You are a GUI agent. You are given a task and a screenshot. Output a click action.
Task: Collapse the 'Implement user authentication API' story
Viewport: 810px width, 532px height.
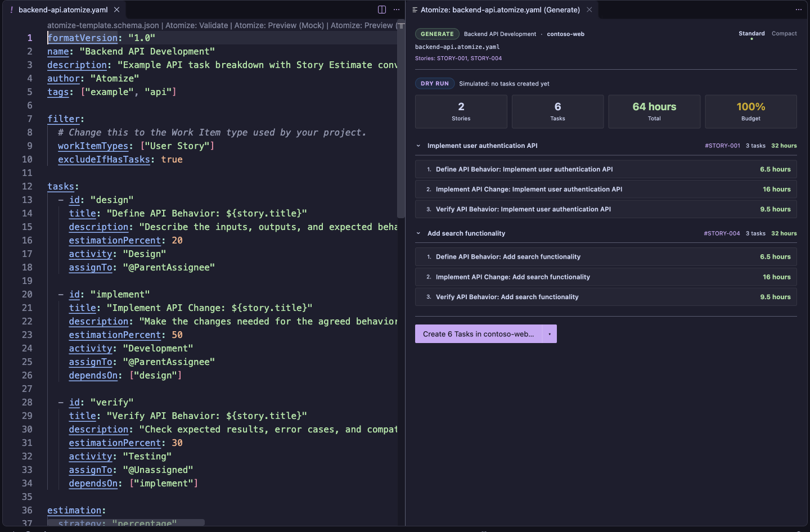[x=418, y=146]
